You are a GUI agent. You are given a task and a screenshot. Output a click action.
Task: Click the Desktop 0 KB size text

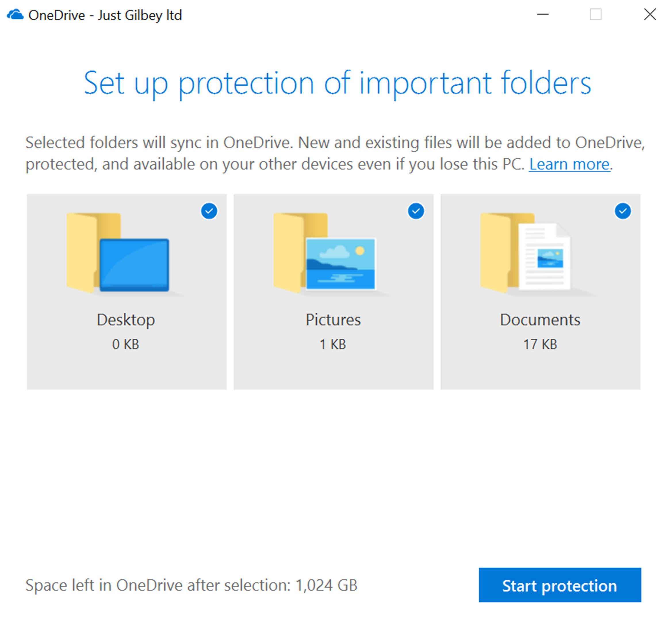pyautogui.click(x=126, y=344)
